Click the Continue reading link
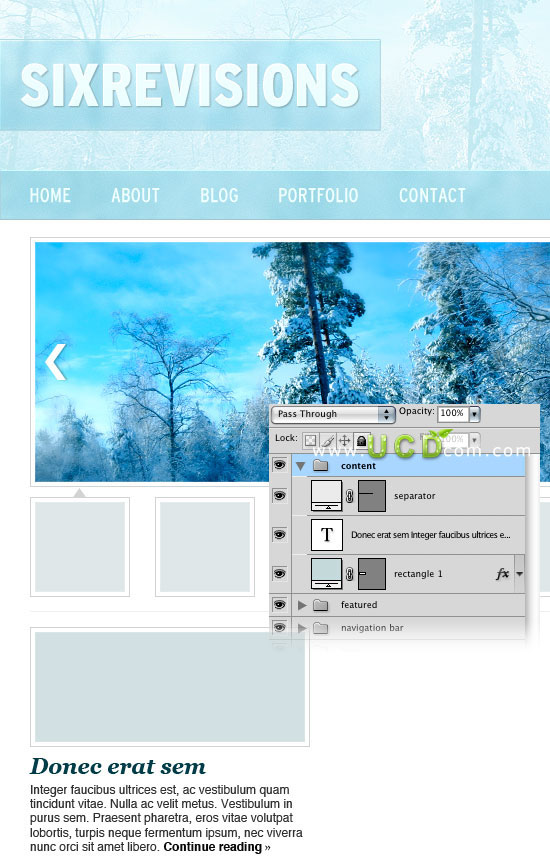Image resolution: width=550 pixels, height=863 pixels. click(x=213, y=846)
